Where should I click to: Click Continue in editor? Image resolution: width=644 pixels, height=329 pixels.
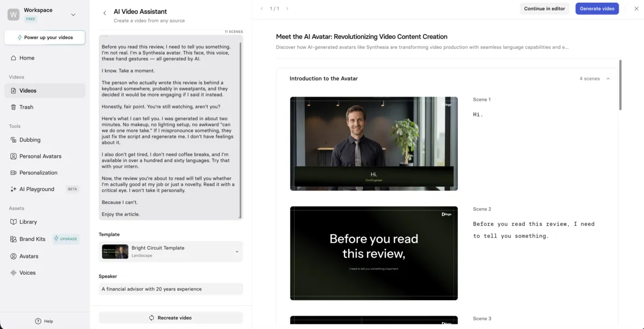[x=544, y=9]
